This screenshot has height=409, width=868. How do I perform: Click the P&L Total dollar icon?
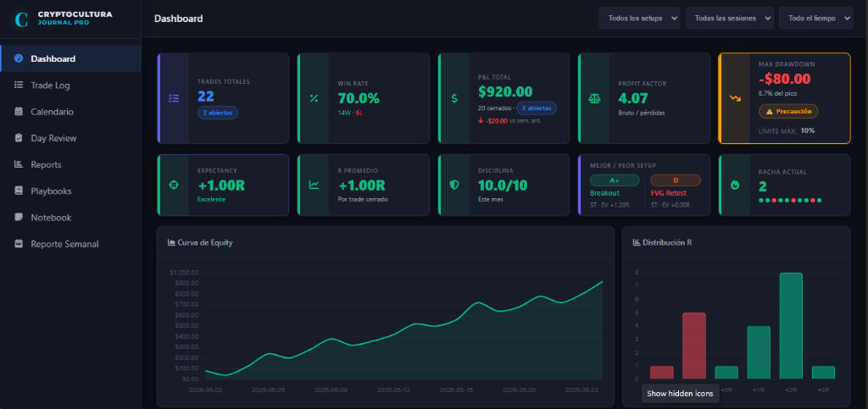coord(454,98)
